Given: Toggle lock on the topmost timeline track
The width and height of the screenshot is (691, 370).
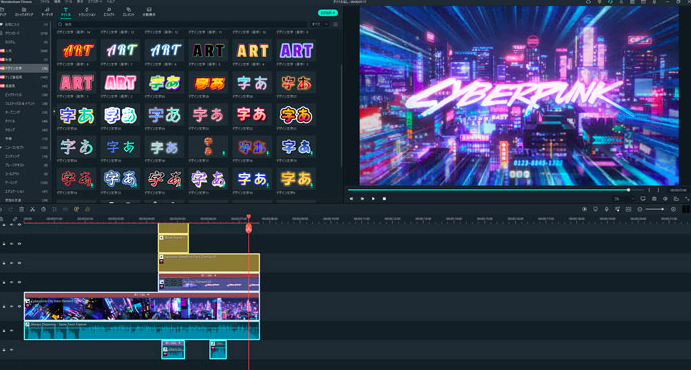Looking at the screenshot, I should [x=4, y=225].
